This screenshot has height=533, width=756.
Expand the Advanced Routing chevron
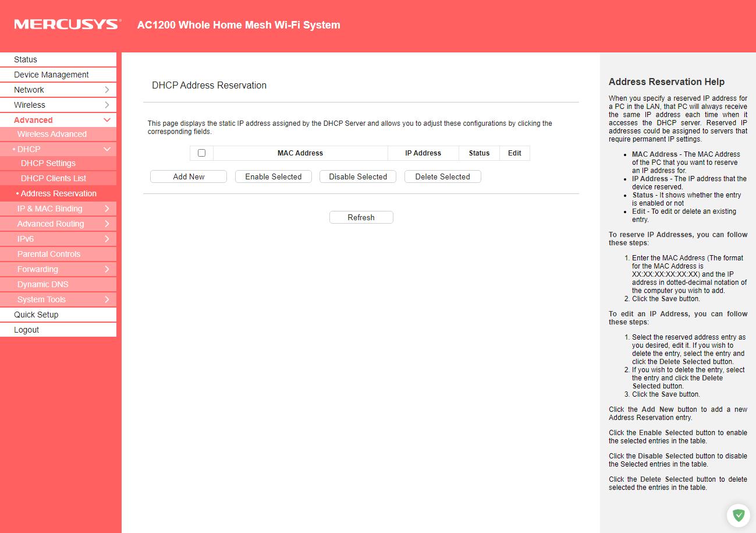click(107, 224)
